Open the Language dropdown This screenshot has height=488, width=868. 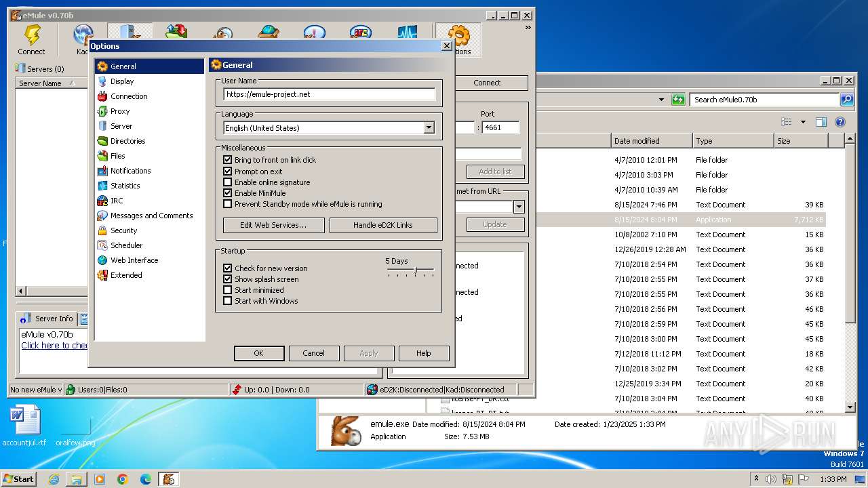click(429, 128)
